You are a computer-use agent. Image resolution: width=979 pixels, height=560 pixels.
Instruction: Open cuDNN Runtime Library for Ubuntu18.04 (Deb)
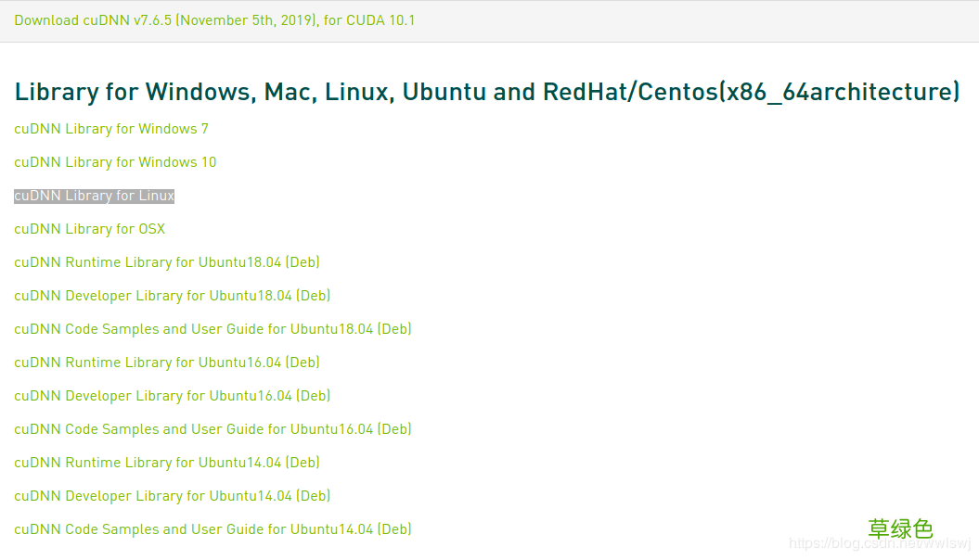coord(166,261)
